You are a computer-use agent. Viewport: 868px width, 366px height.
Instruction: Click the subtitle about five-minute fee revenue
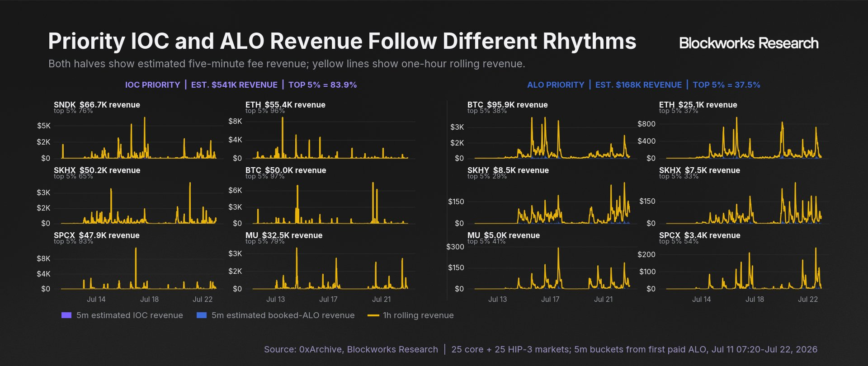[x=287, y=64]
